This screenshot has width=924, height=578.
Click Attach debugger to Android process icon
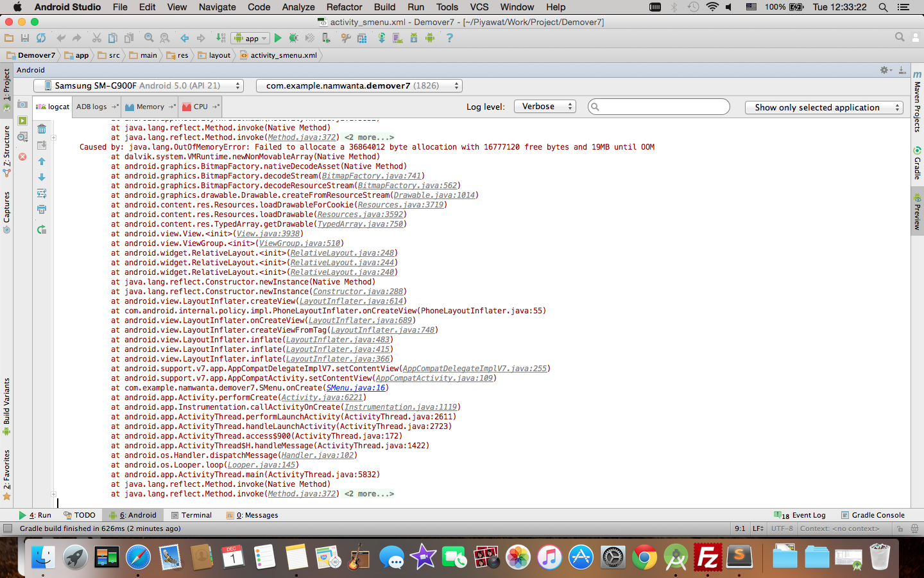coord(327,38)
